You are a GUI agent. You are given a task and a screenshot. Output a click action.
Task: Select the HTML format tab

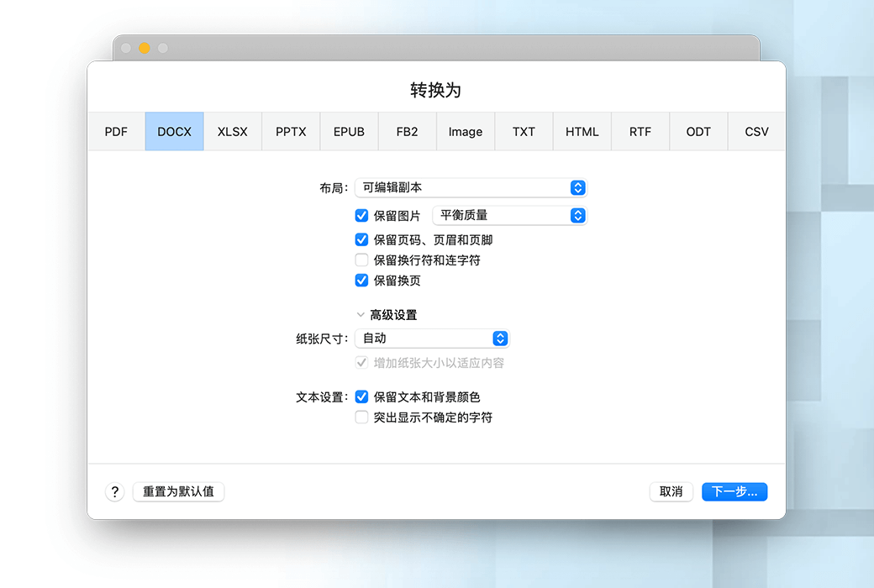coord(582,132)
